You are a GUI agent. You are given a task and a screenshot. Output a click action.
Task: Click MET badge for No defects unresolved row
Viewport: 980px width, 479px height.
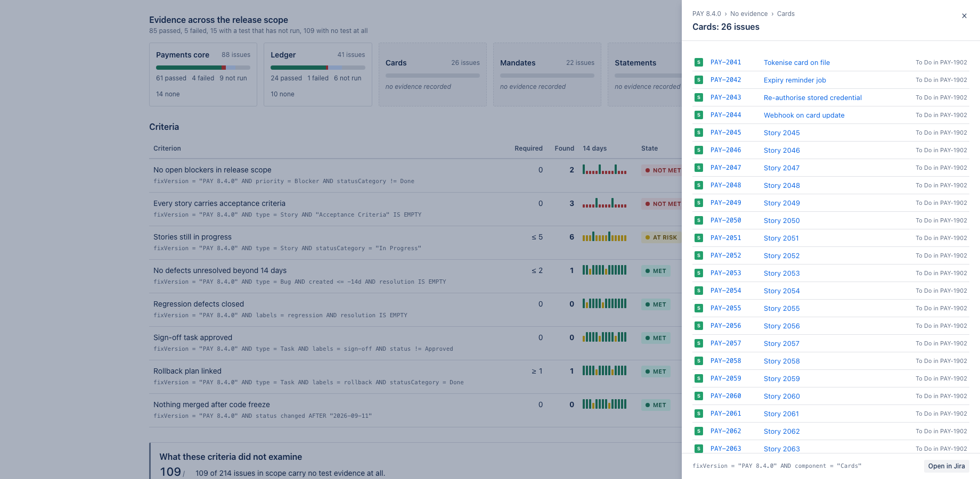click(x=656, y=271)
